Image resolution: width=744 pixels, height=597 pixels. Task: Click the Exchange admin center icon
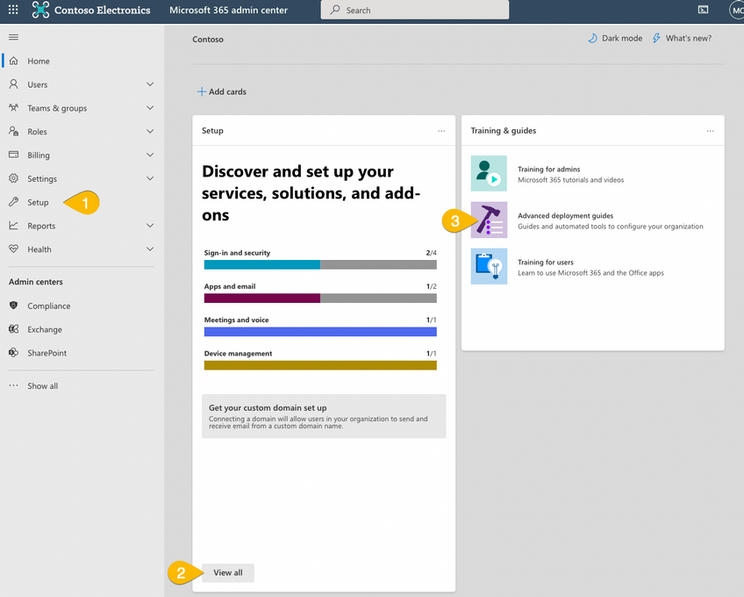[x=14, y=329]
